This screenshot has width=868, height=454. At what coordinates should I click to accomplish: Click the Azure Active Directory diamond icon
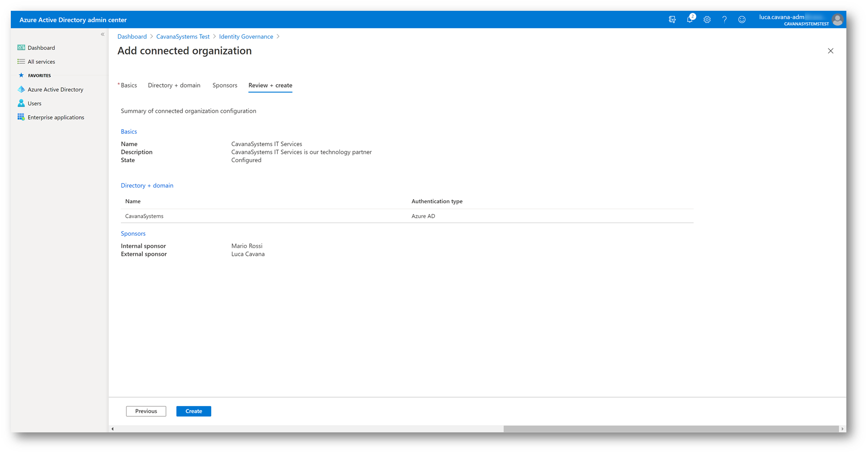21,89
